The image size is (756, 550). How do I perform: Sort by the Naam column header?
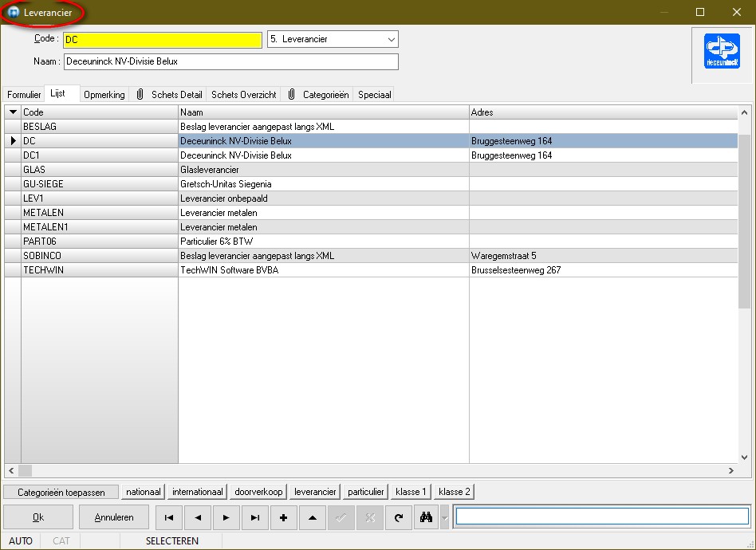tap(324, 112)
